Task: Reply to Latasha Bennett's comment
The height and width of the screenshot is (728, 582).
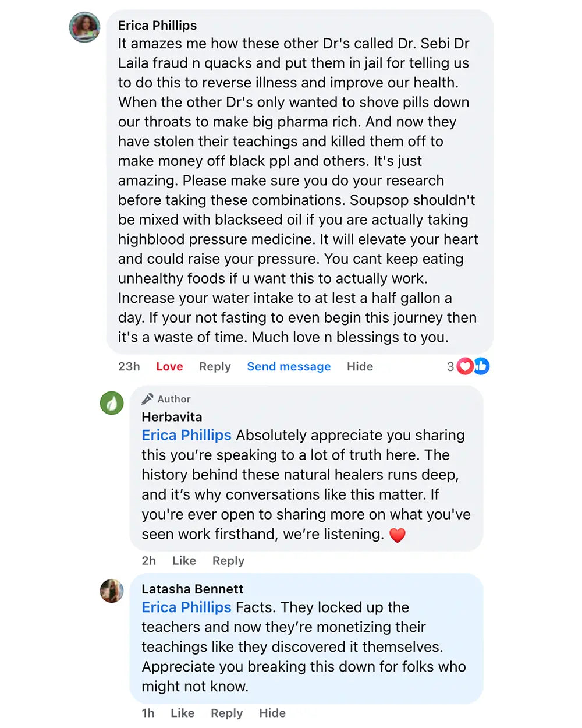Action: click(x=226, y=713)
